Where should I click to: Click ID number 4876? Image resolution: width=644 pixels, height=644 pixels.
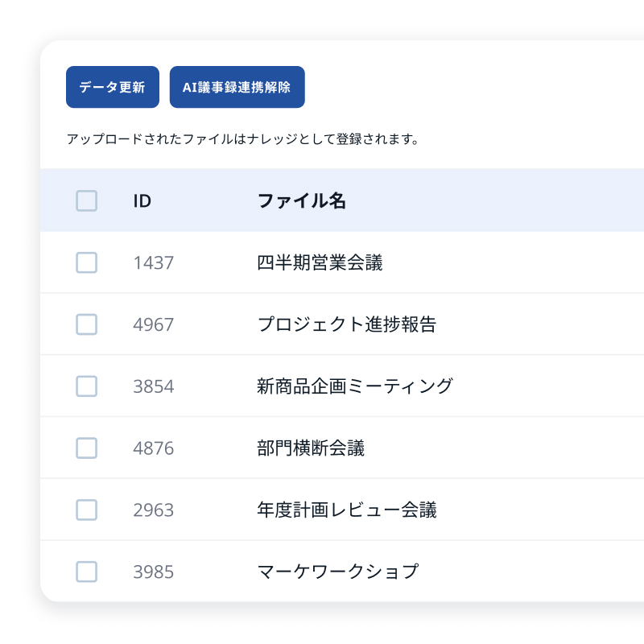[x=153, y=448]
